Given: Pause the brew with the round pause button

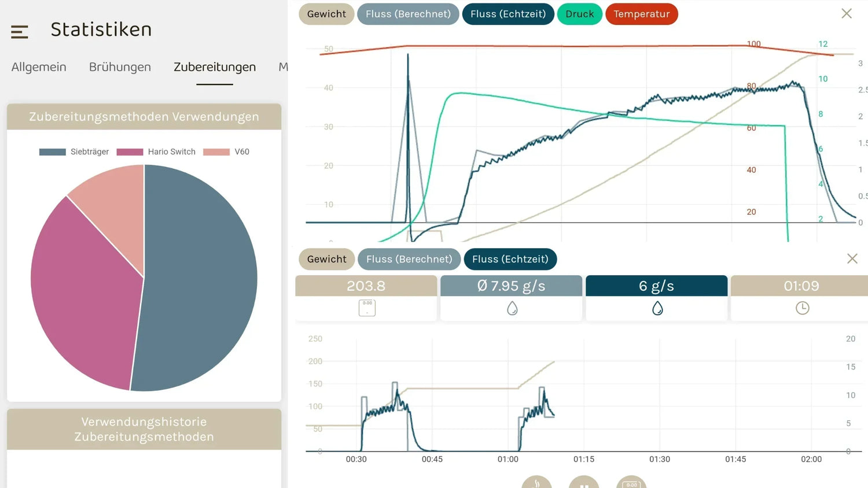Looking at the screenshot, I should pyautogui.click(x=584, y=483).
